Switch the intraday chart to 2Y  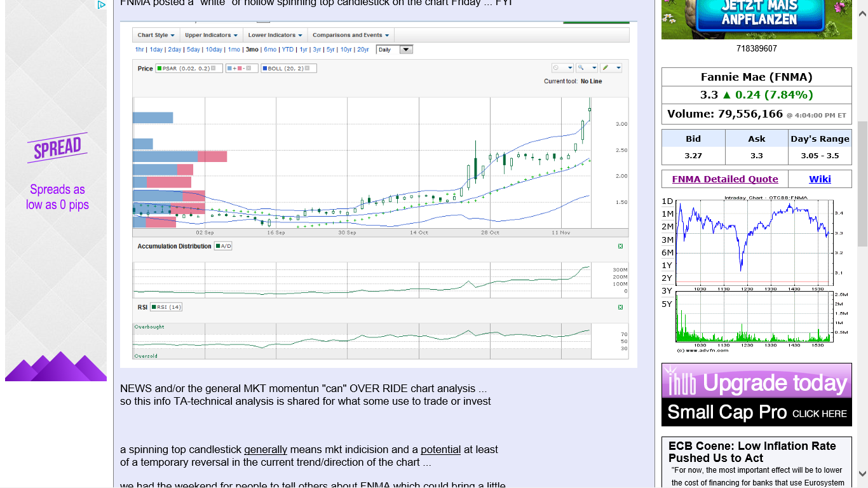667,278
